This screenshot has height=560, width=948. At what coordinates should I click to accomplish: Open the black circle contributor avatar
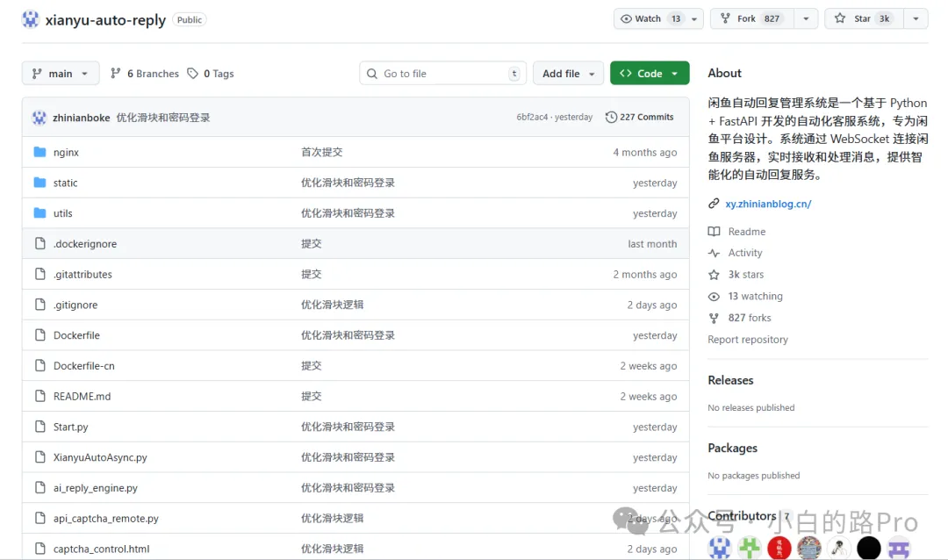pyautogui.click(x=869, y=548)
